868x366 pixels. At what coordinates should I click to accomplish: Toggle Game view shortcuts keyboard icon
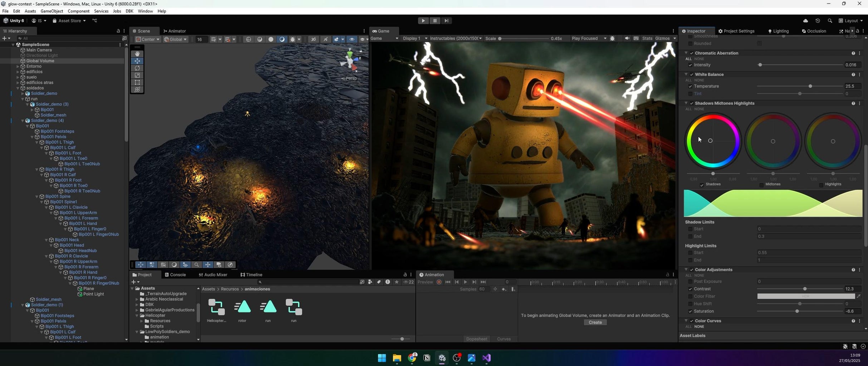click(636, 38)
